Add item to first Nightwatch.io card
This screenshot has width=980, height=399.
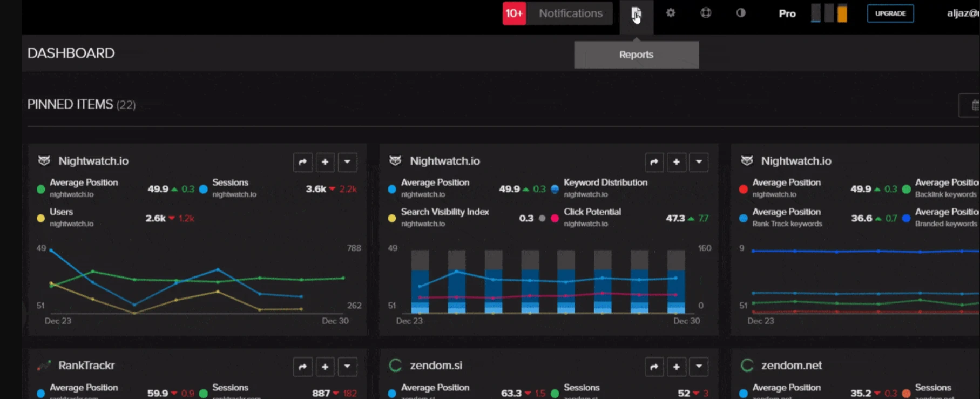tap(325, 162)
